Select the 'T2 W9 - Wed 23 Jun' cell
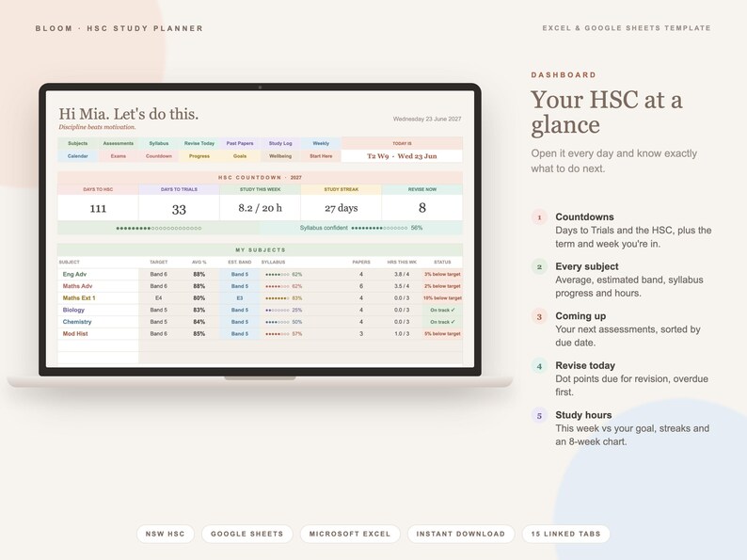Viewport: 747px width, 560px height. (402, 156)
